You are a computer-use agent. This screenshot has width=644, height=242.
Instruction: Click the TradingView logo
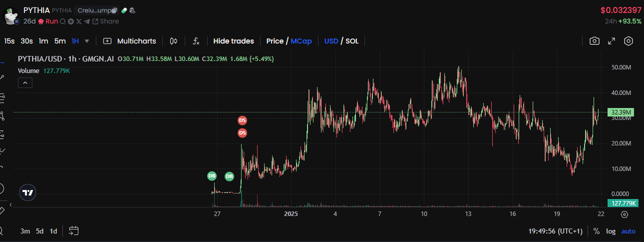click(28, 193)
